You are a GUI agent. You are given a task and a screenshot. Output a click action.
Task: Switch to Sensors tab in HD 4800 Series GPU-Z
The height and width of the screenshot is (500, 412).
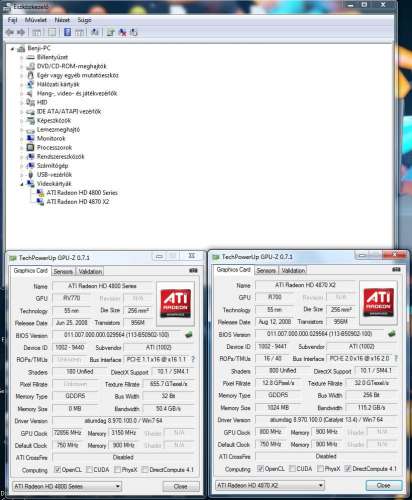pos(63,271)
